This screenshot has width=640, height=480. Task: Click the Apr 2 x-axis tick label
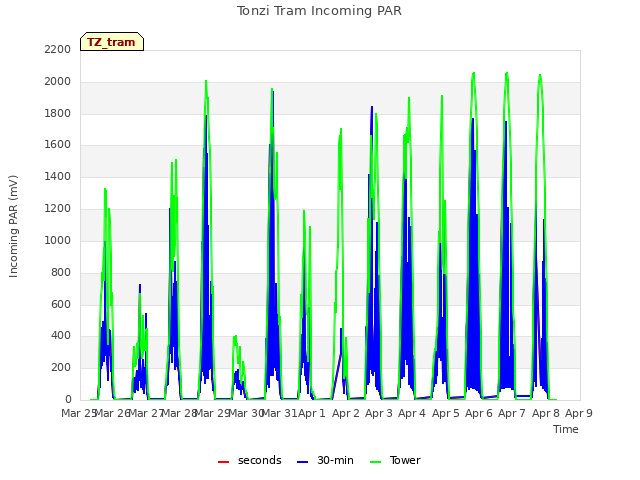(346, 413)
